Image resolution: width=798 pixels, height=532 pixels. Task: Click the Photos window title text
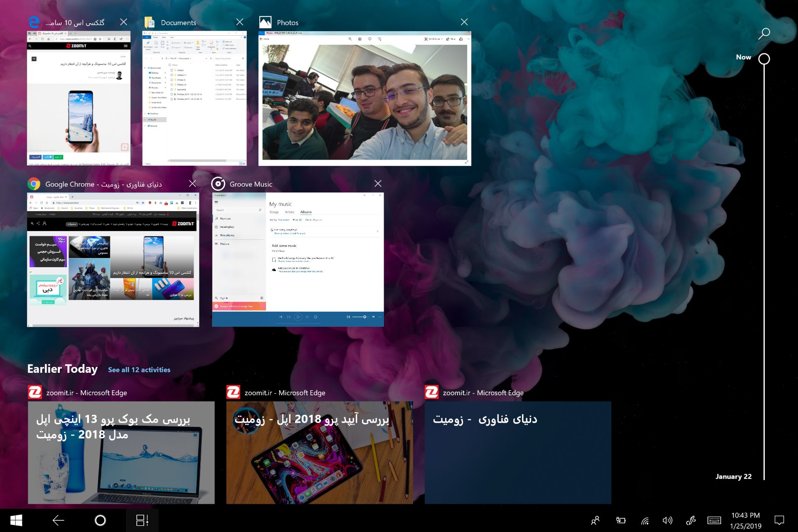288,22
